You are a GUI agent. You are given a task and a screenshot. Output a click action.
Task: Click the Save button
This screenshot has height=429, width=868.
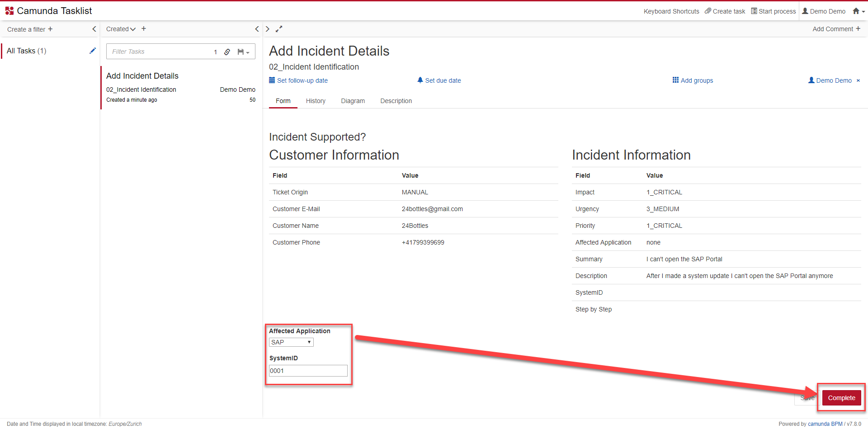click(807, 398)
